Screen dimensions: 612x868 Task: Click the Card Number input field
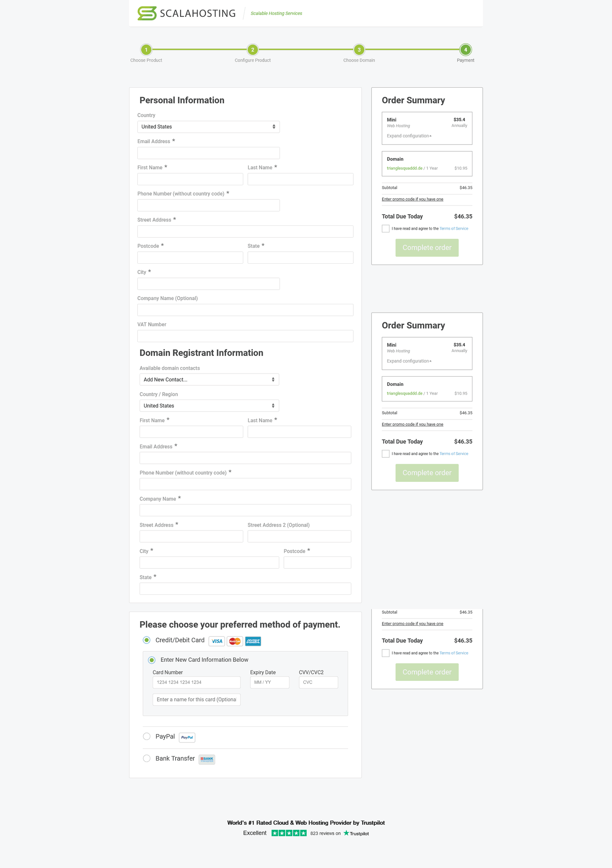point(196,682)
